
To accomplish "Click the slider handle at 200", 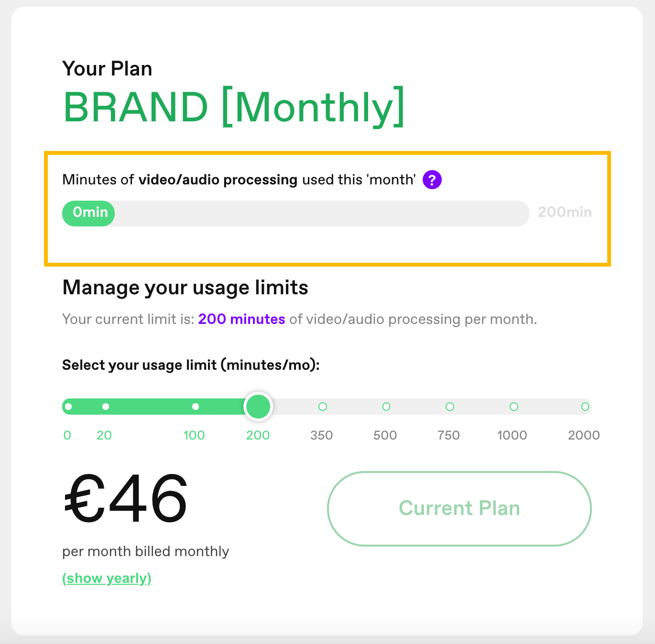I will (x=258, y=407).
